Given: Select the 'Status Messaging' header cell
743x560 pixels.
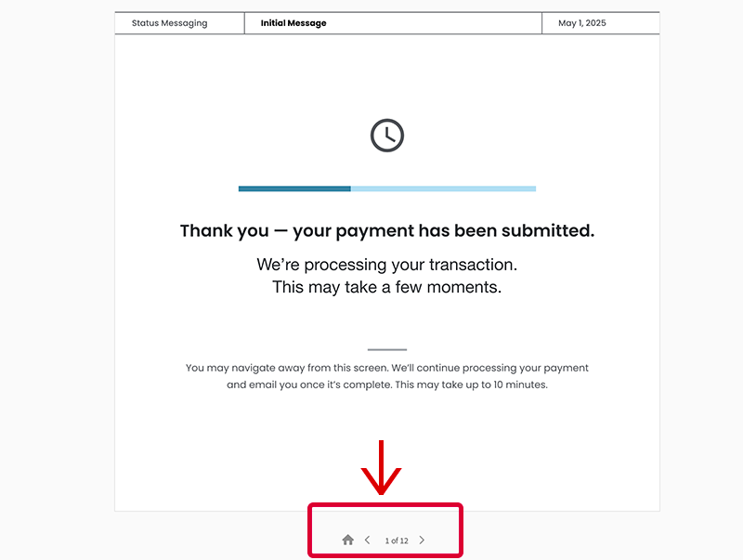Looking at the screenshot, I should (170, 23).
